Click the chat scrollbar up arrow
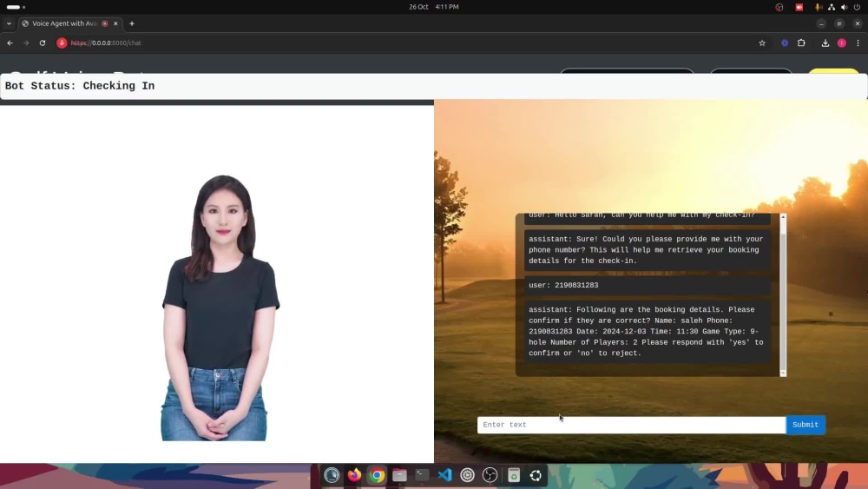Image resolution: width=868 pixels, height=489 pixels. 783,216
